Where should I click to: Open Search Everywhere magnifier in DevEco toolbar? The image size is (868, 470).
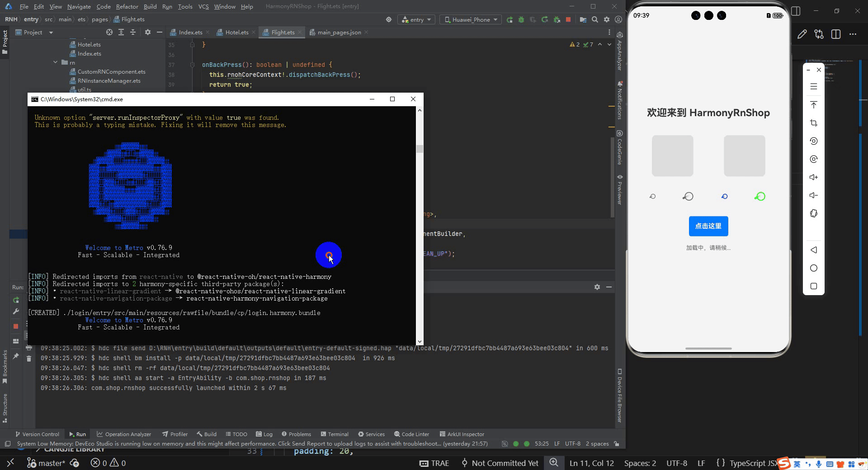pyautogui.click(x=594, y=19)
